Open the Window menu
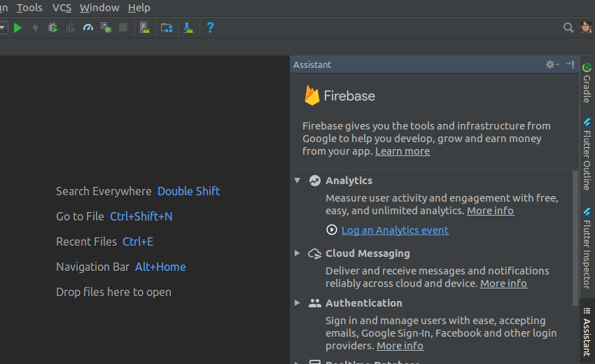Screen dimensions: 595x364 click(x=99, y=8)
